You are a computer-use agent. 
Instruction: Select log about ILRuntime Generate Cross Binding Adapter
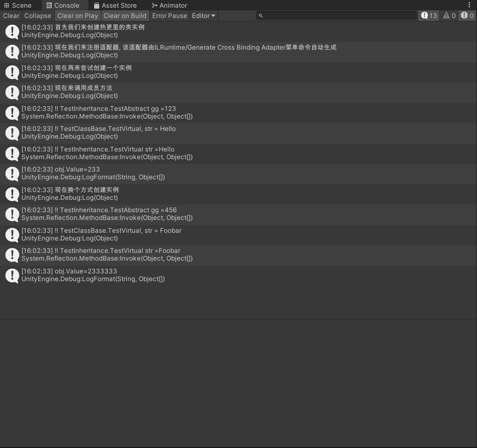click(239, 52)
